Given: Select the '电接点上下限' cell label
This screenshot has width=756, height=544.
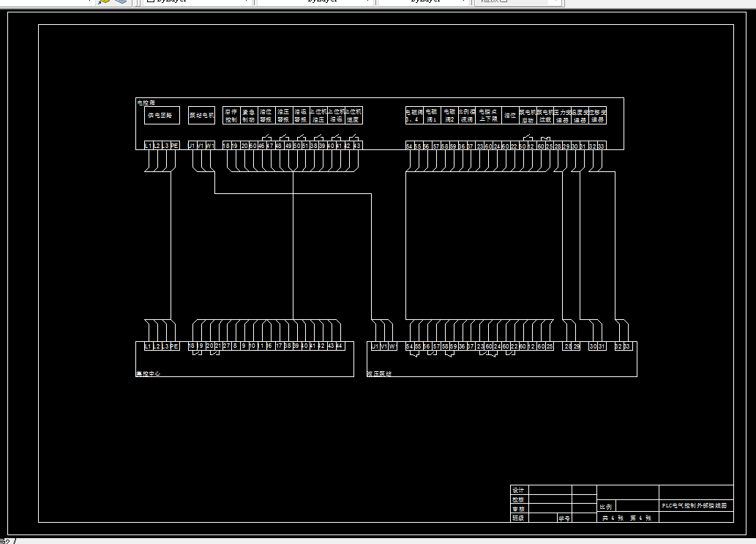Looking at the screenshot, I should click(x=488, y=116).
